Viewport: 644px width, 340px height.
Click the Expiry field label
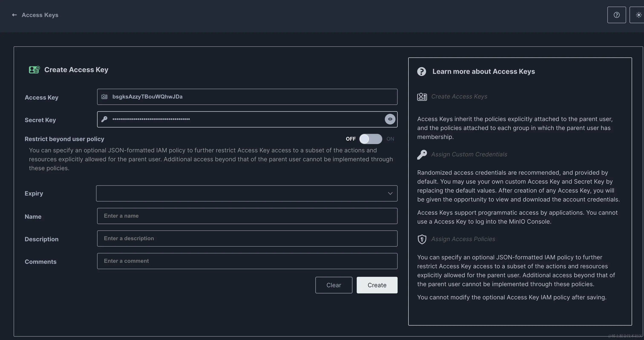click(34, 194)
